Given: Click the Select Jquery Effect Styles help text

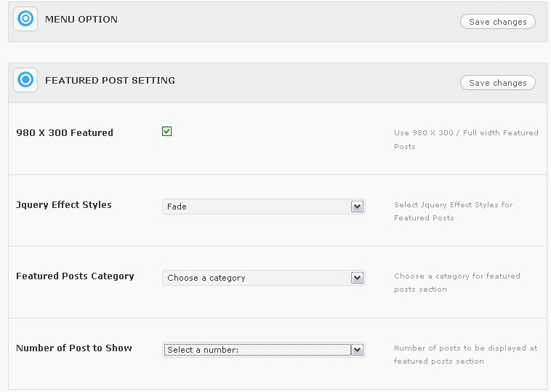Looking at the screenshot, I should tap(453, 211).
